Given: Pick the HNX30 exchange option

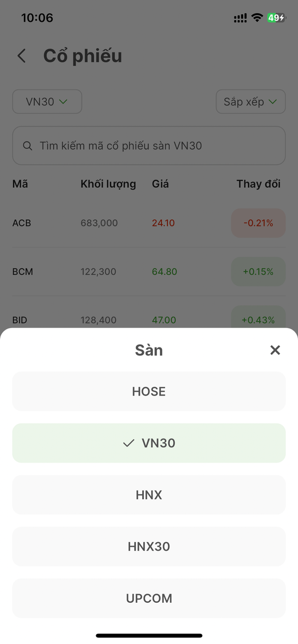Looking at the screenshot, I should (x=149, y=547).
